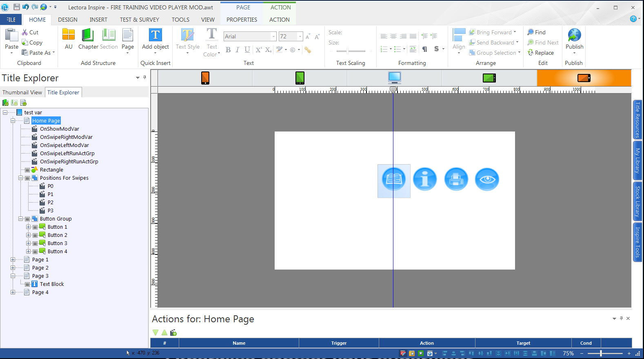The width and height of the screenshot is (644, 359).
Task: Move action down with green down arrow
Action: tap(155, 332)
